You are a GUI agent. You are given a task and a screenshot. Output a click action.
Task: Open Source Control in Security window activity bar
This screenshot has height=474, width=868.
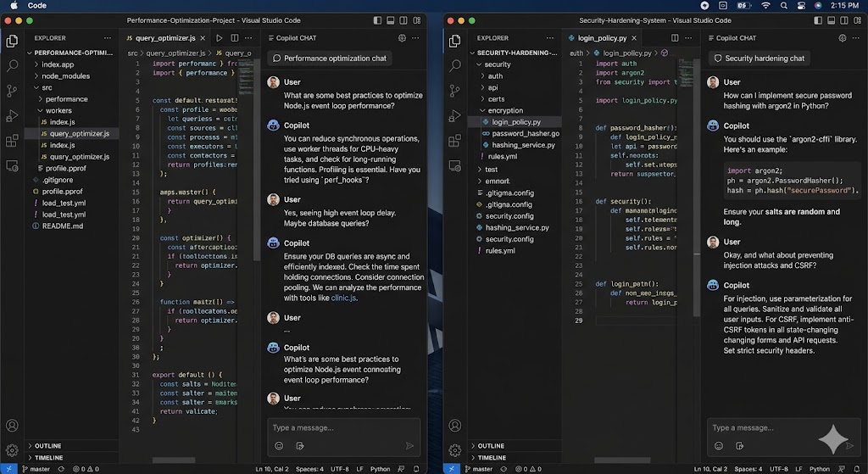click(x=454, y=91)
